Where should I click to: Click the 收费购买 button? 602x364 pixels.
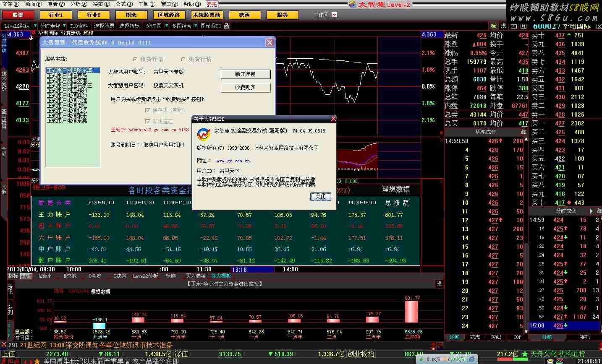tap(246, 88)
